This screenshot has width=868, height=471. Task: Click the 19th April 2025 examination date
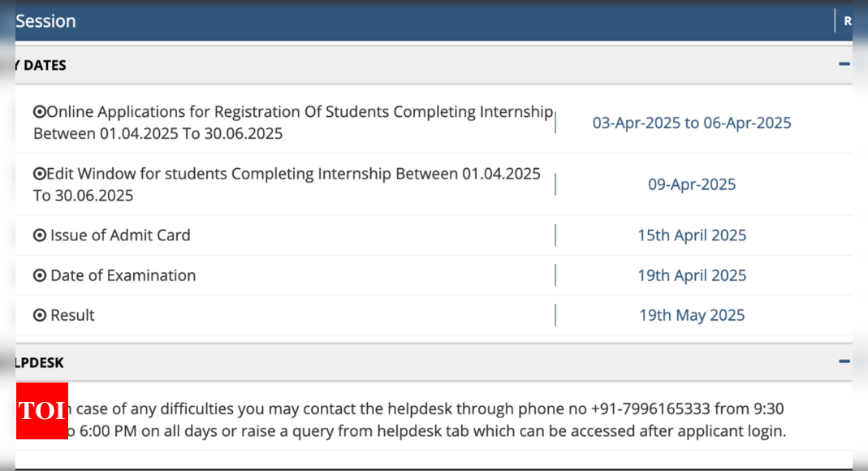pyautogui.click(x=692, y=275)
